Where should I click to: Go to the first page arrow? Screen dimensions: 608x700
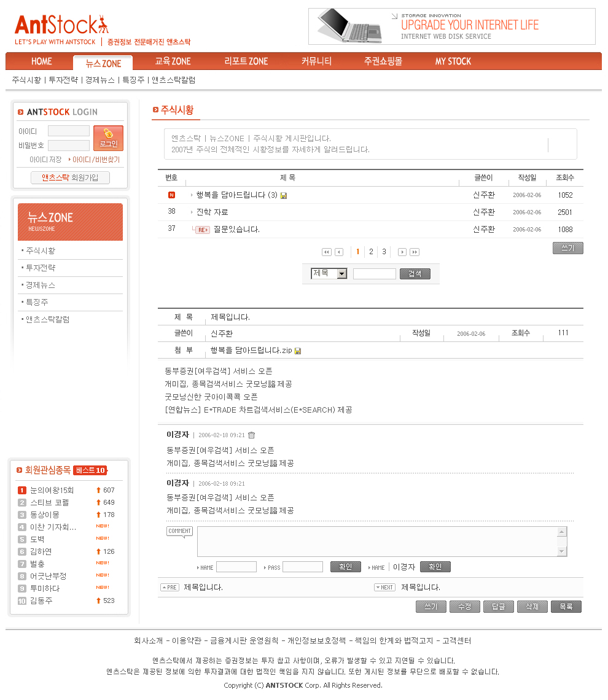(x=326, y=252)
